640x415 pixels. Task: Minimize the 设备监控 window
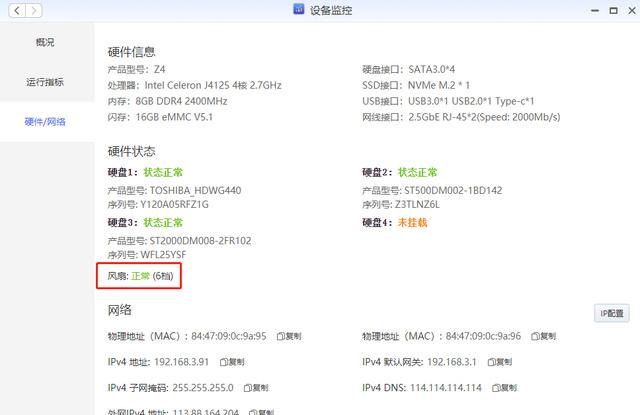coord(595,11)
